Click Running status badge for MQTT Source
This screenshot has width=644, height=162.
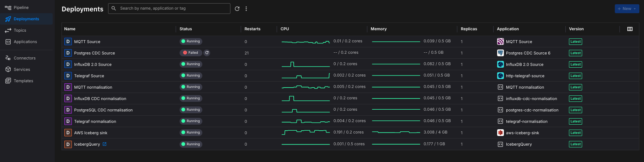(191, 41)
